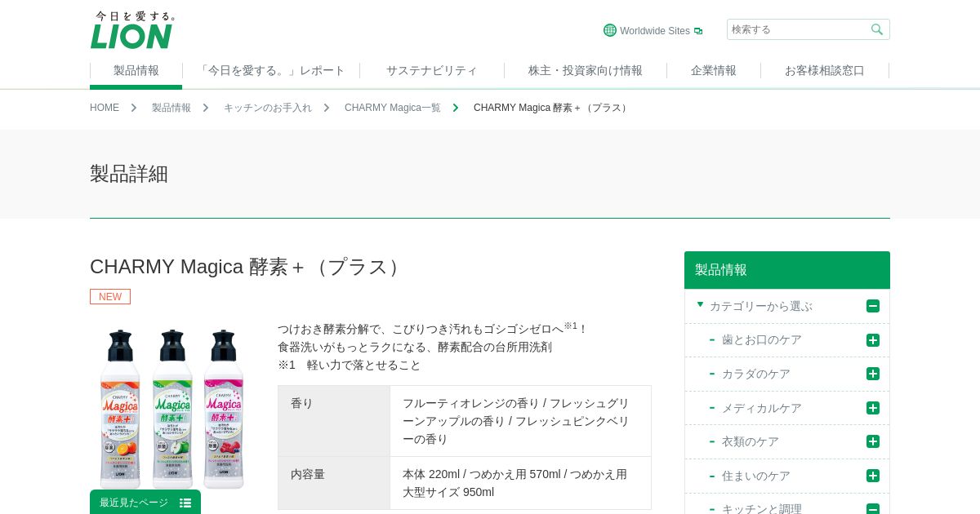This screenshot has height=514, width=980.
Task: Select the 企業情報 menu item
Action: 714,70
